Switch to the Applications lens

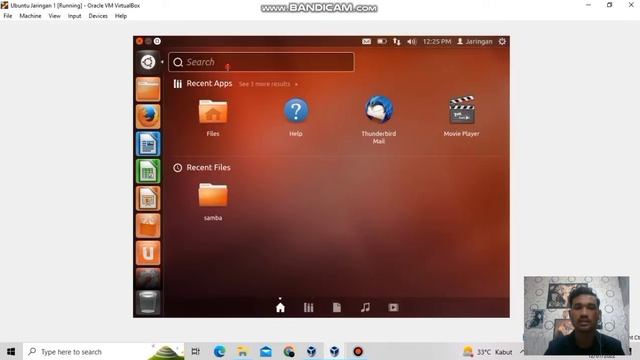point(309,307)
